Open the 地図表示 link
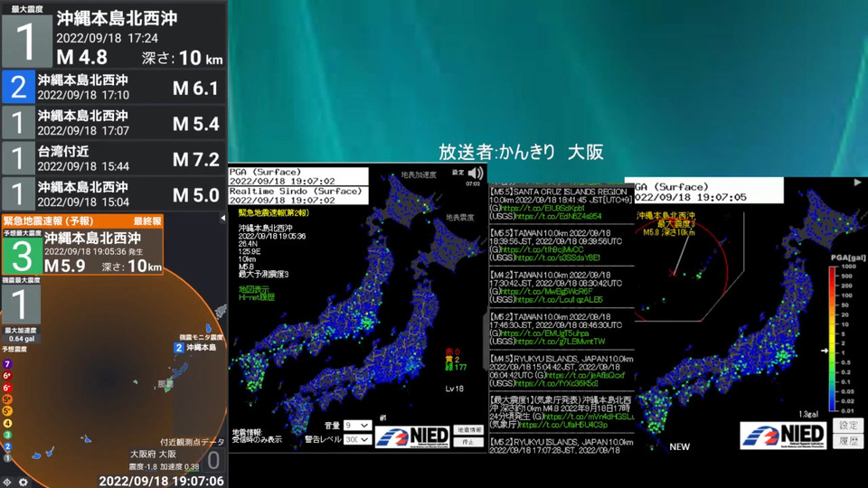Image resolution: width=868 pixels, height=488 pixels. 253,289
